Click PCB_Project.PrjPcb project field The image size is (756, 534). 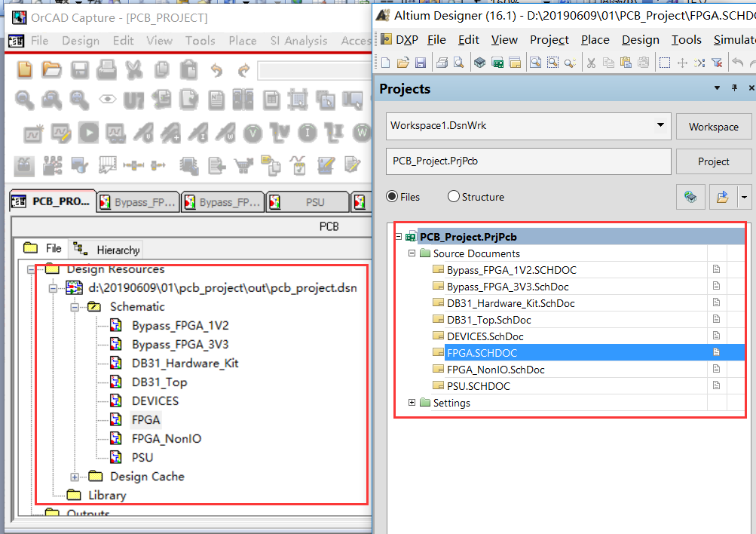coord(528,161)
